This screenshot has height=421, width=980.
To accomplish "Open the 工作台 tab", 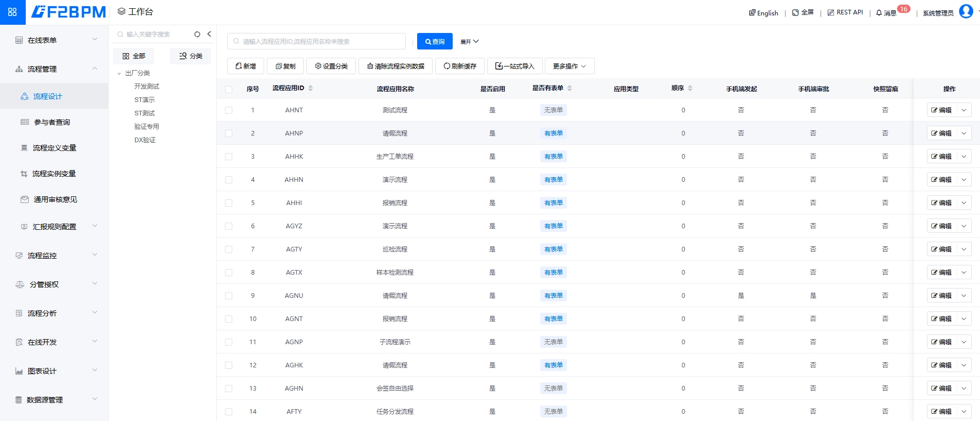I will 135,12.
